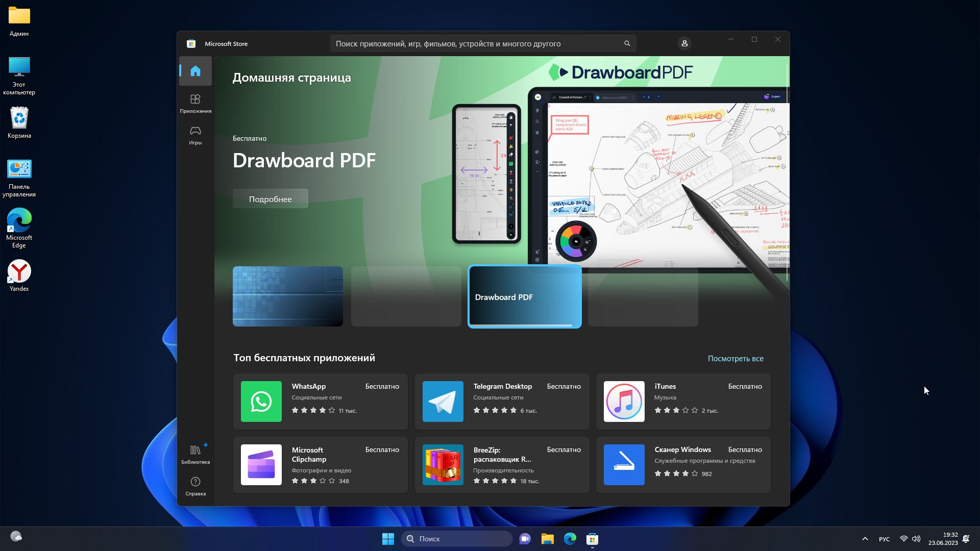Viewport: 980px width, 551px height.
Task: Select the blue pixelated carousel thumbnail
Action: [287, 296]
